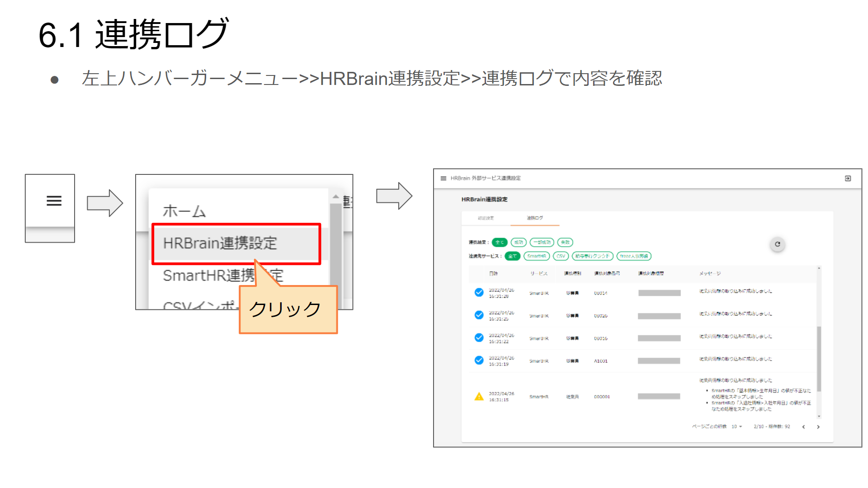Viewport: 868px width, 488px height.
Task: Click target number 00026
Action: [600, 316]
